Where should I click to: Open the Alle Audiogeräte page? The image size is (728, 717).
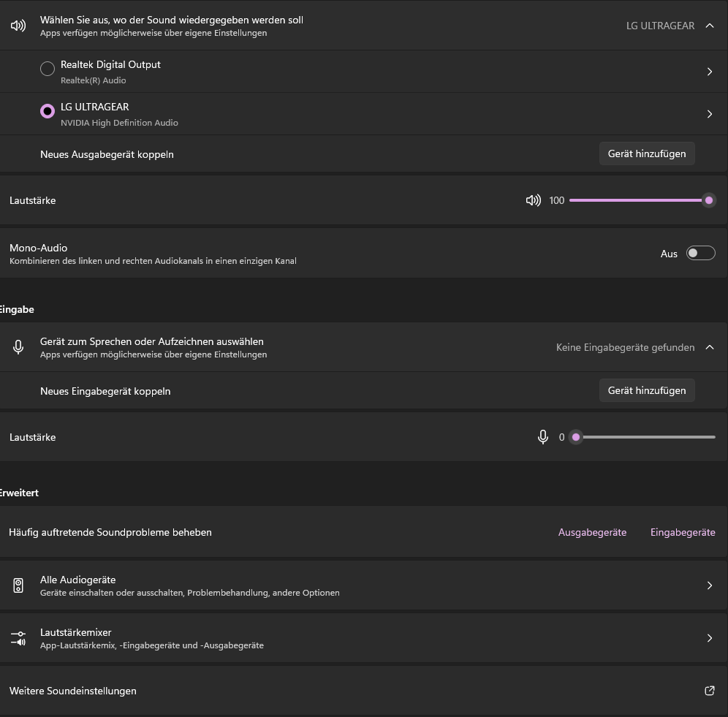click(x=709, y=585)
